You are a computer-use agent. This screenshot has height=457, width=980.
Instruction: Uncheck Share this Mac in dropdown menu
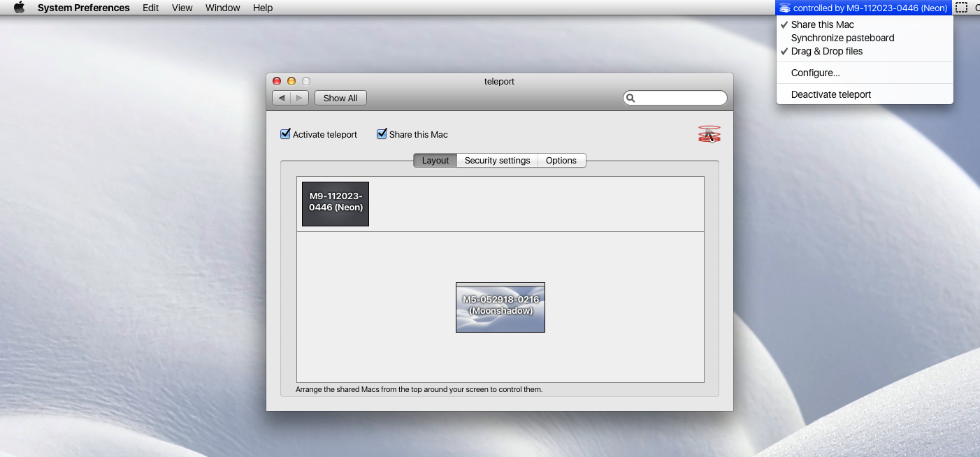(822, 24)
